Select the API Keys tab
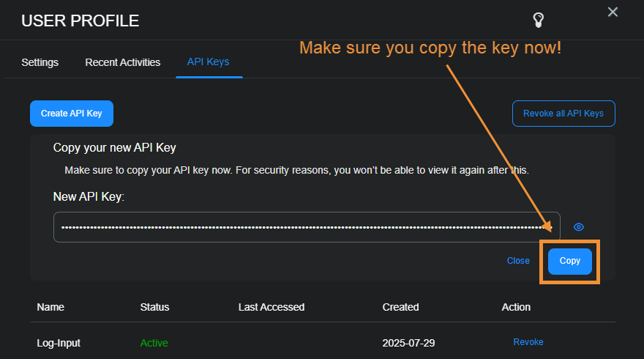 tap(209, 62)
